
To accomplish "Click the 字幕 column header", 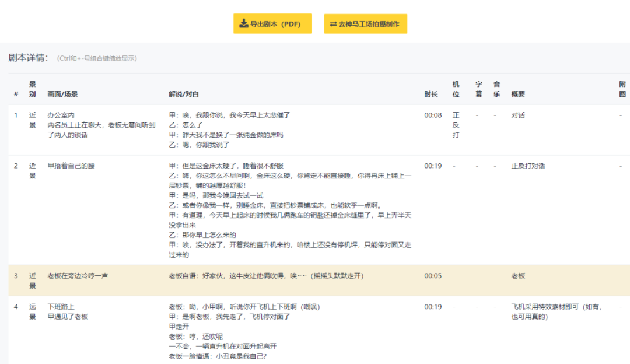I will point(478,89).
